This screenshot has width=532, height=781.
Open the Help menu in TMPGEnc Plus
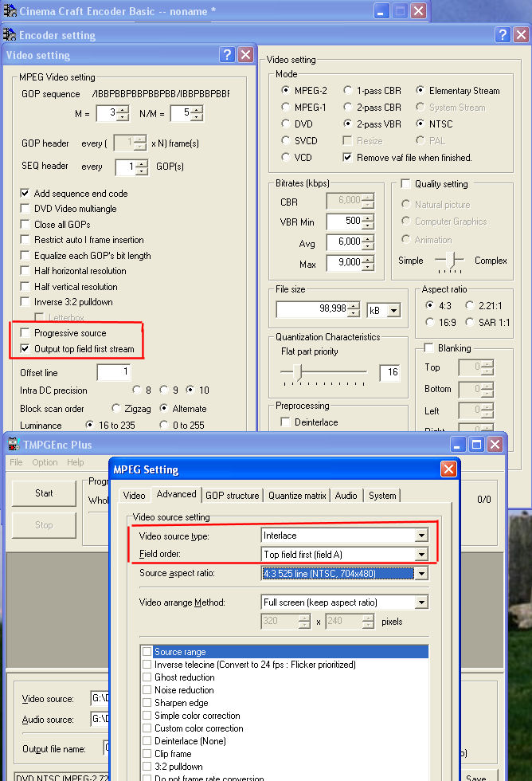point(75,462)
